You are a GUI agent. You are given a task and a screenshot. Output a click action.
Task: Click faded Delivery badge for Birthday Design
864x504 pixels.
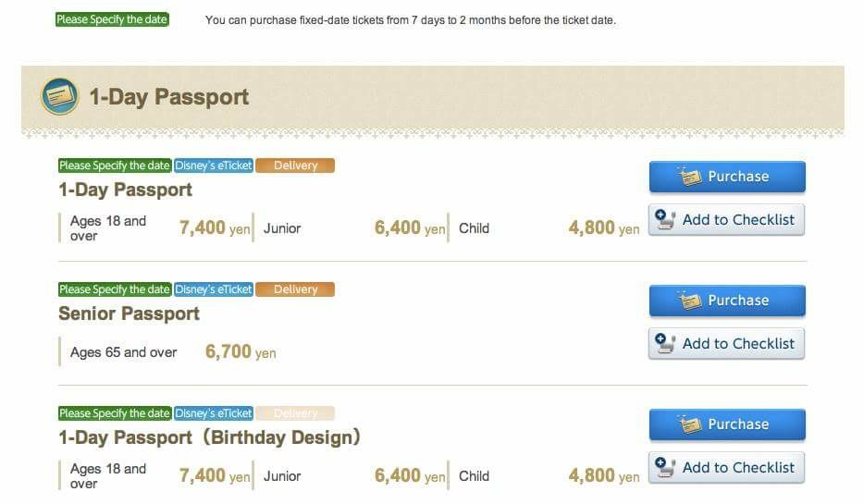click(x=295, y=413)
